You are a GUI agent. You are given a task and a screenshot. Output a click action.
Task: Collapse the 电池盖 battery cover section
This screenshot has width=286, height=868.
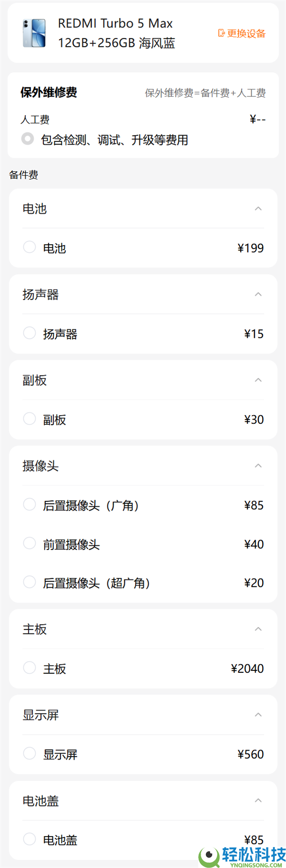[x=258, y=801]
